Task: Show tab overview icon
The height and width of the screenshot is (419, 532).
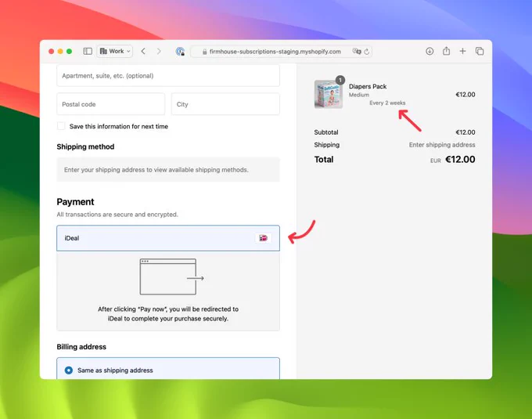Action: pos(480,51)
